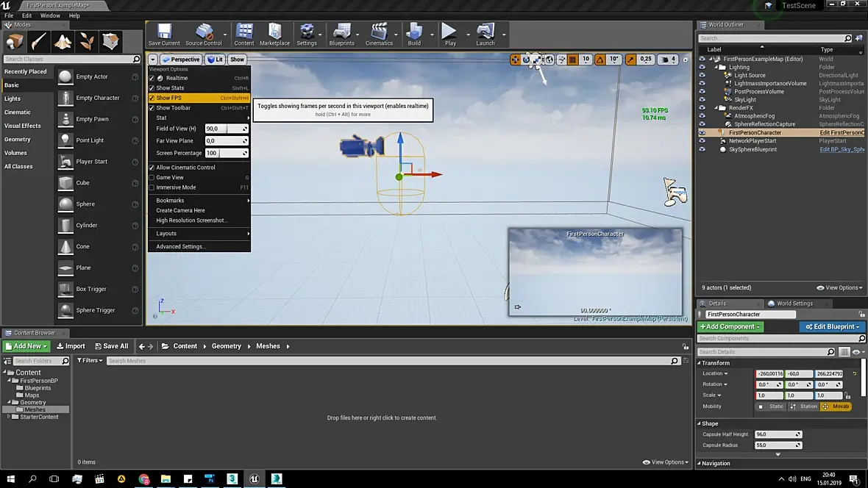
Task: Click the Launch toolbar icon
Action: 485,33
